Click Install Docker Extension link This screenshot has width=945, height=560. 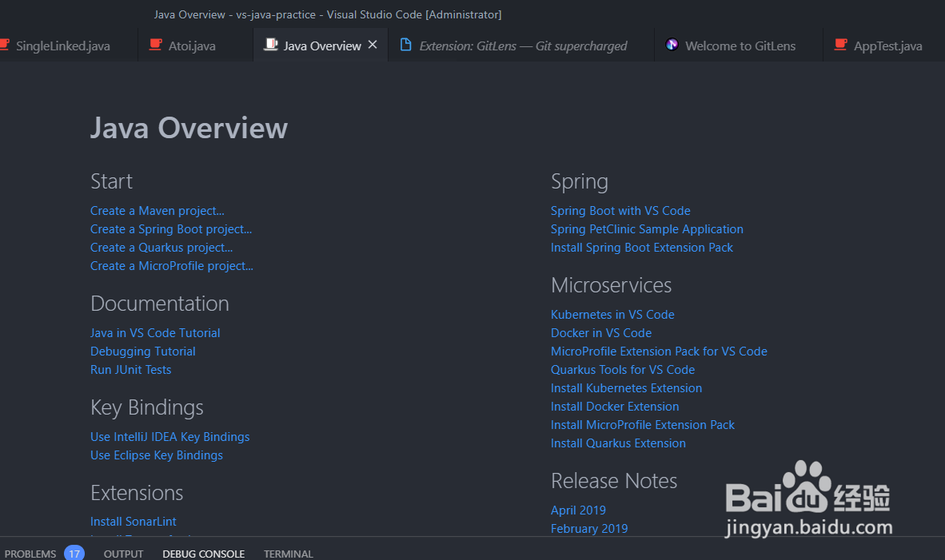tap(615, 407)
